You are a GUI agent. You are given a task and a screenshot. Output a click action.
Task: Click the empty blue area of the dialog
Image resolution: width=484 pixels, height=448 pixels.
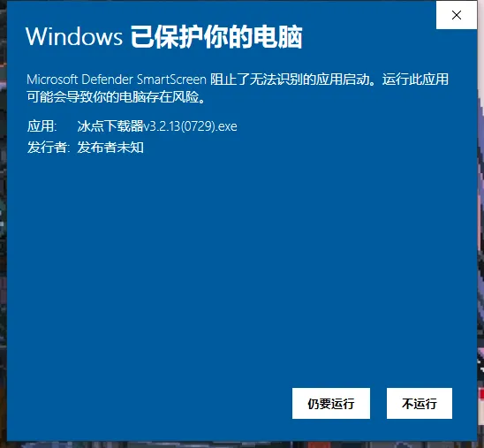point(241,262)
